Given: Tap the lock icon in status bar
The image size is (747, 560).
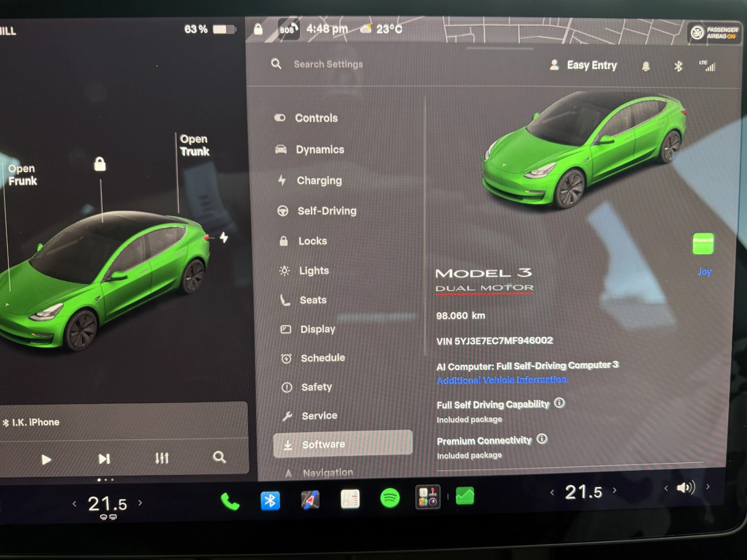Looking at the screenshot, I should [x=258, y=29].
